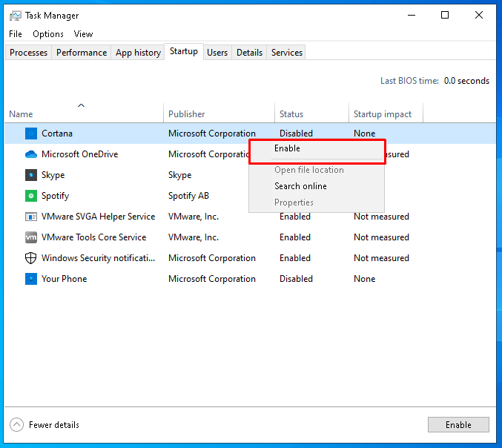Select the Skype startup entry name
Screen dimensions: 502x448
click(53, 175)
